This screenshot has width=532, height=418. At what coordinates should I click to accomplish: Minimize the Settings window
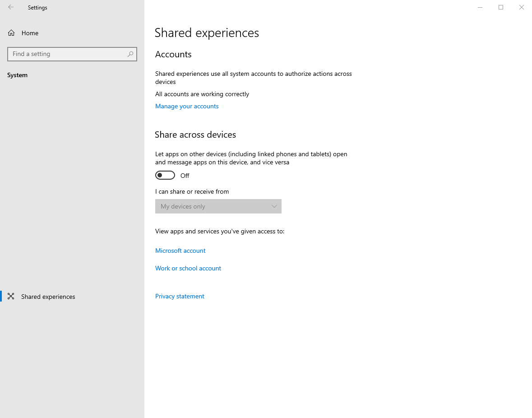point(480,7)
